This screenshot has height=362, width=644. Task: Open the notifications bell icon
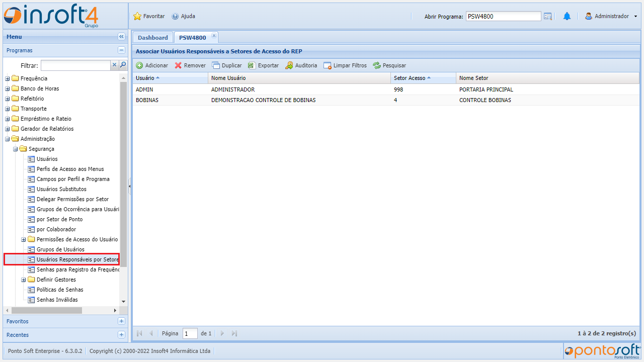point(567,16)
